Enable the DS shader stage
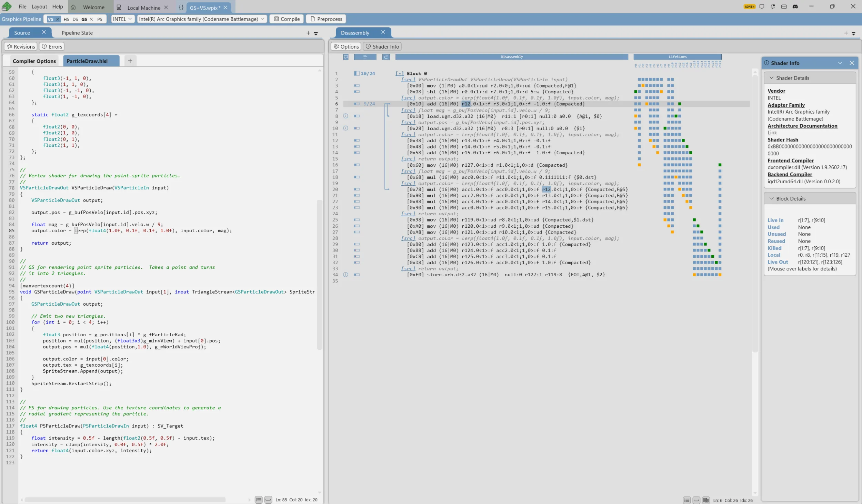 75,19
